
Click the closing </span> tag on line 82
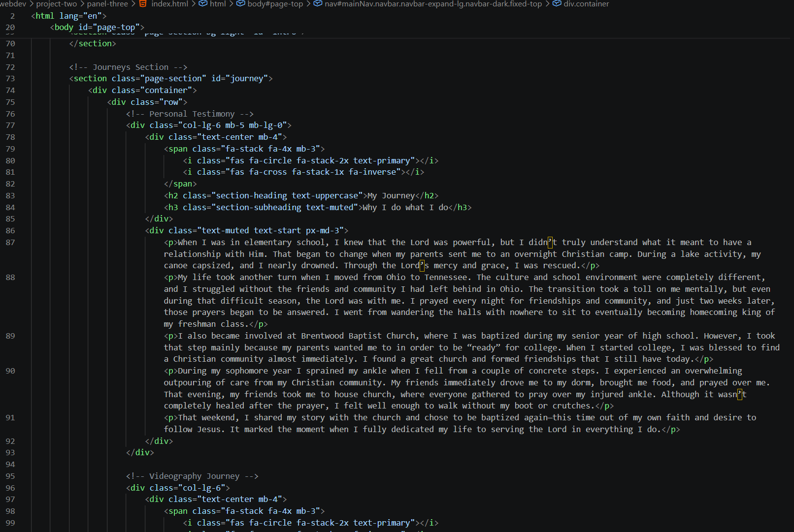tap(180, 184)
